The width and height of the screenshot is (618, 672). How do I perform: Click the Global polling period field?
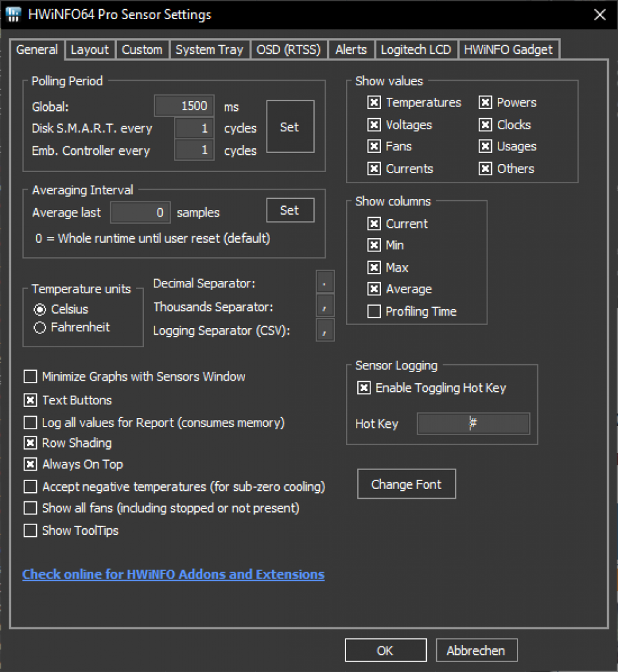click(185, 106)
